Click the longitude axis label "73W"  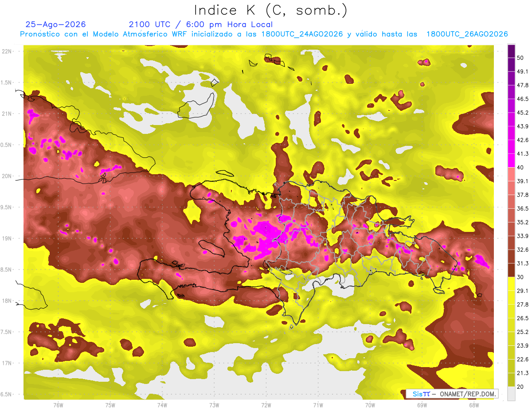(214, 406)
